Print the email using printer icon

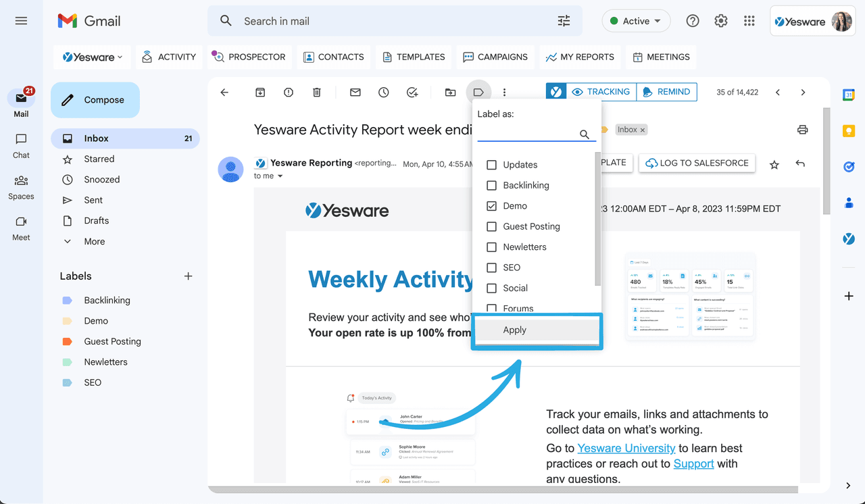[x=802, y=130]
